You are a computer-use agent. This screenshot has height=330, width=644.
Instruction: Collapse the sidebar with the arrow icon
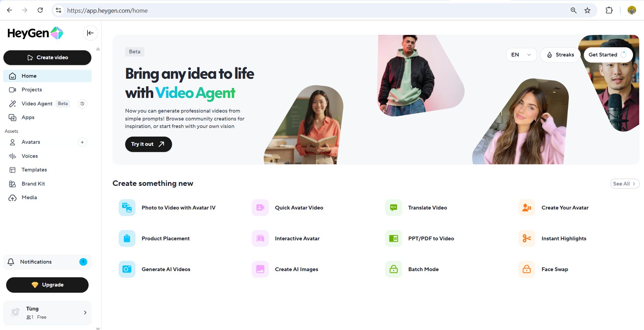pos(90,33)
